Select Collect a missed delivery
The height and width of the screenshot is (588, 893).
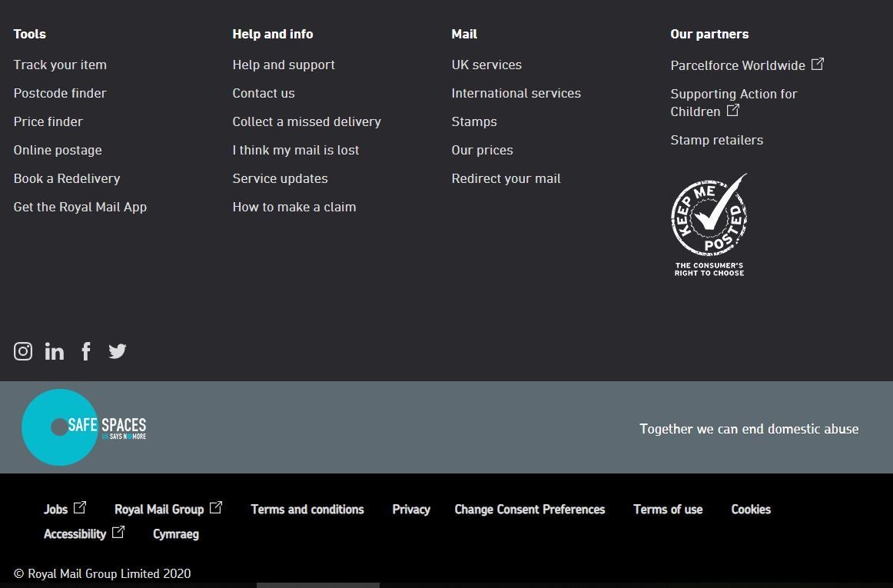click(306, 121)
